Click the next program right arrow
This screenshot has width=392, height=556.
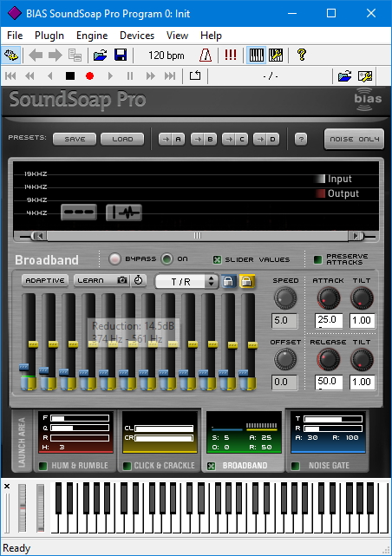(55, 56)
